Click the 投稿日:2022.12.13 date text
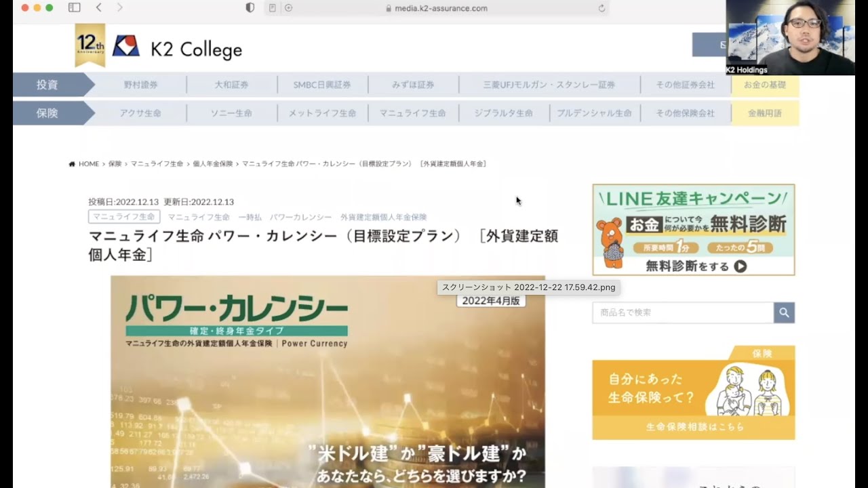 point(123,202)
